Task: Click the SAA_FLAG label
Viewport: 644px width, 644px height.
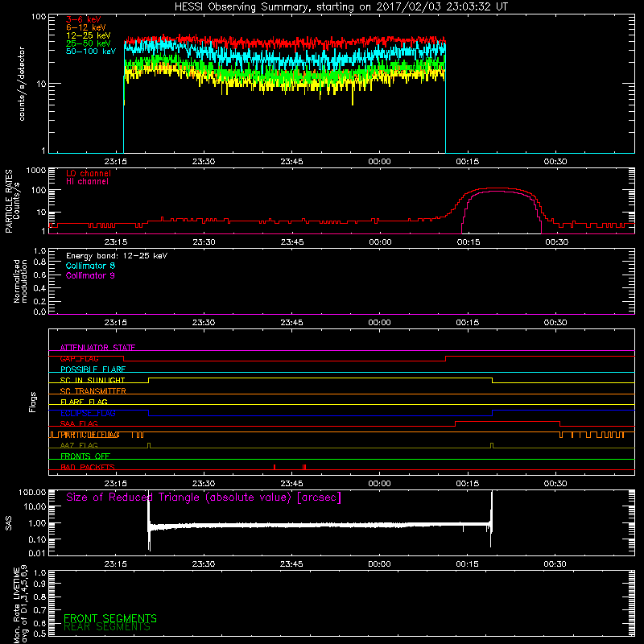Action: (79, 424)
